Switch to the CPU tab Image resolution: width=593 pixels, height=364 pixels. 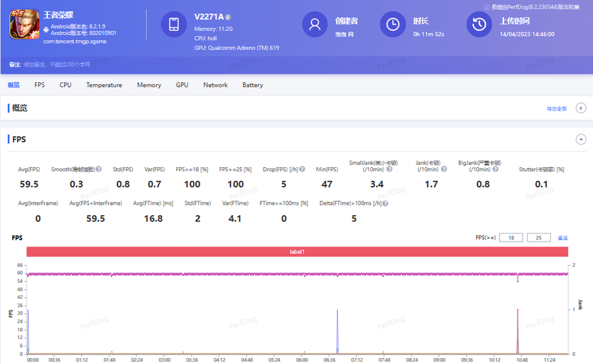[65, 85]
